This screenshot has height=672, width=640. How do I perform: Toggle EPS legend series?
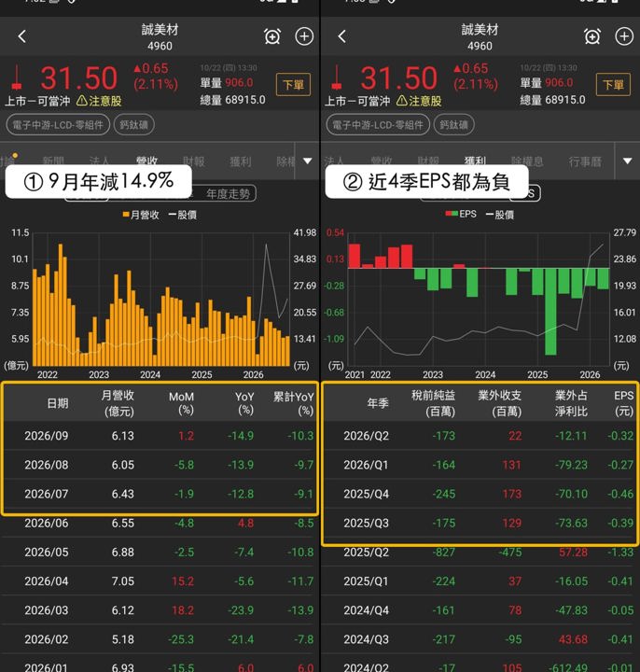pyautogui.click(x=461, y=214)
